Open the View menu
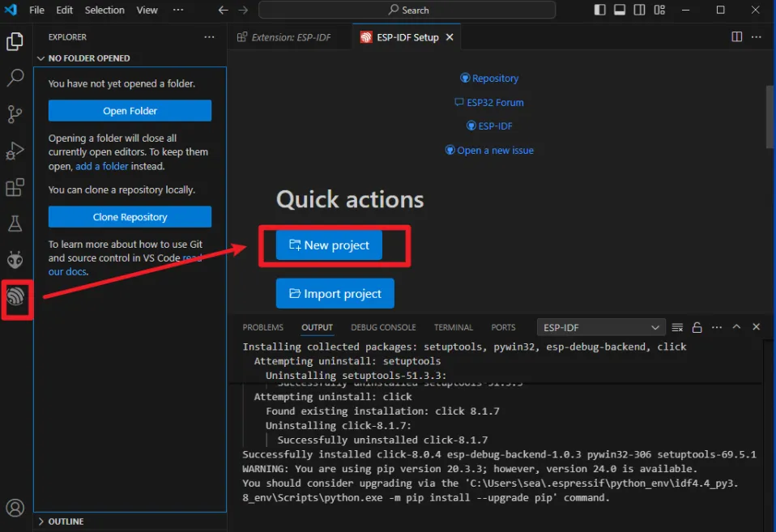The width and height of the screenshot is (776, 532). [147, 10]
